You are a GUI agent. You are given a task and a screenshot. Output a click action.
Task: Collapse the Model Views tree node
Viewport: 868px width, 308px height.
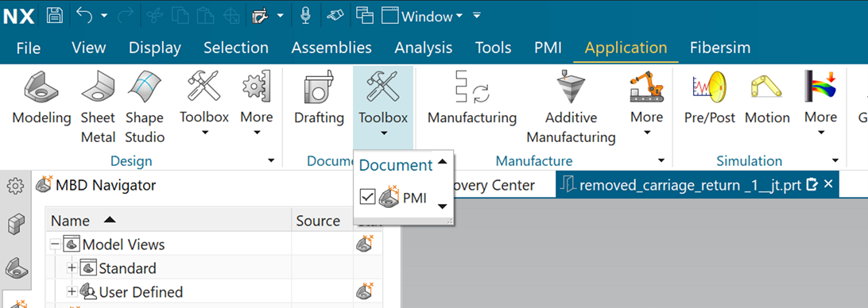click(x=55, y=244)
